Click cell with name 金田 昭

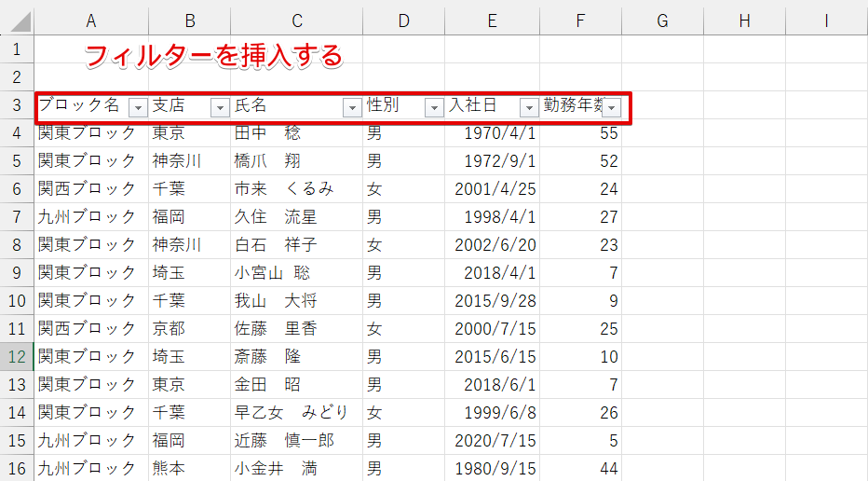pos(297,385)
